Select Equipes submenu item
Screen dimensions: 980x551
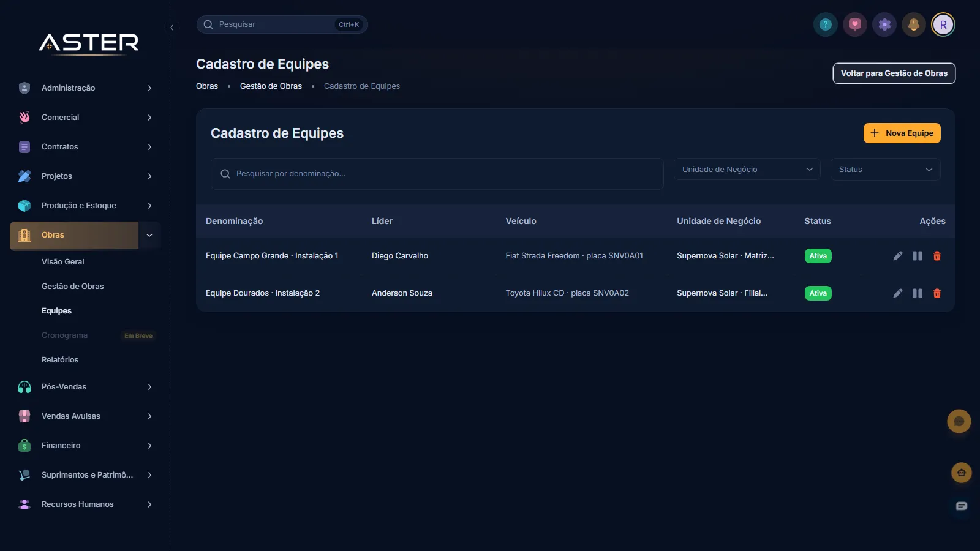(x=56, y=311)
